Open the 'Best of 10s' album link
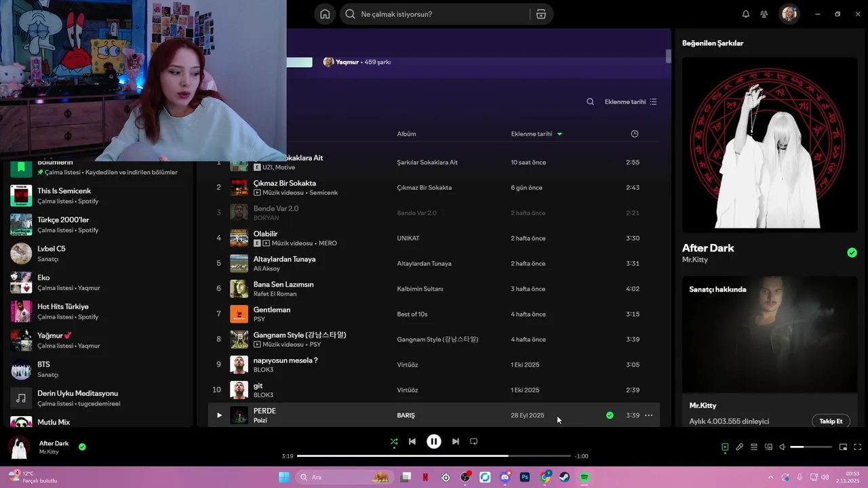Screen dimensions: 868x488 [x=413, y=314]
